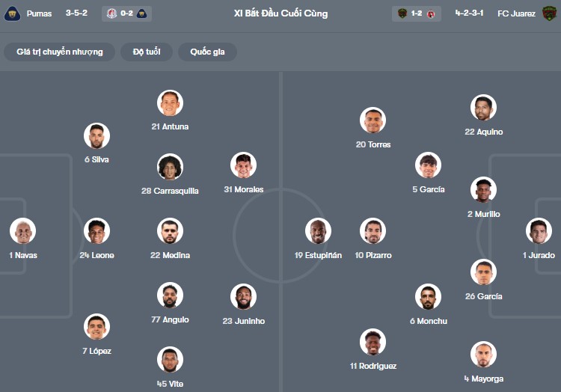Open Estupiñán's player photo

(x=318, y=231)
